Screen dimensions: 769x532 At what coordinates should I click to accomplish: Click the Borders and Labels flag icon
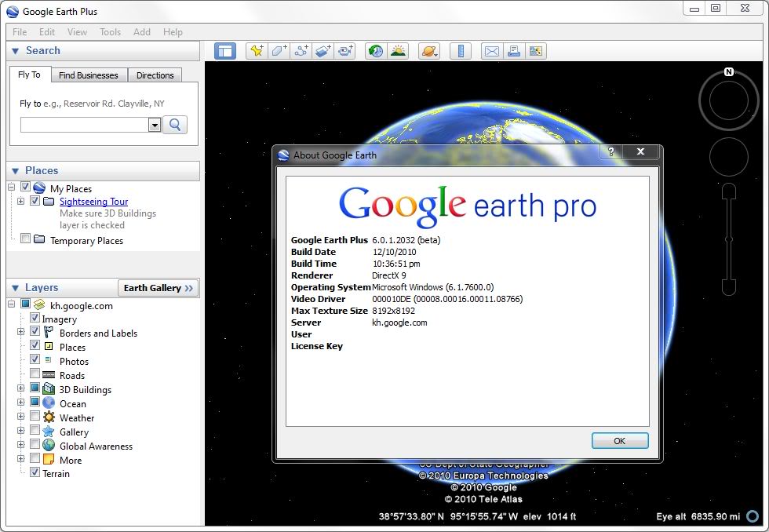[49, 333]
